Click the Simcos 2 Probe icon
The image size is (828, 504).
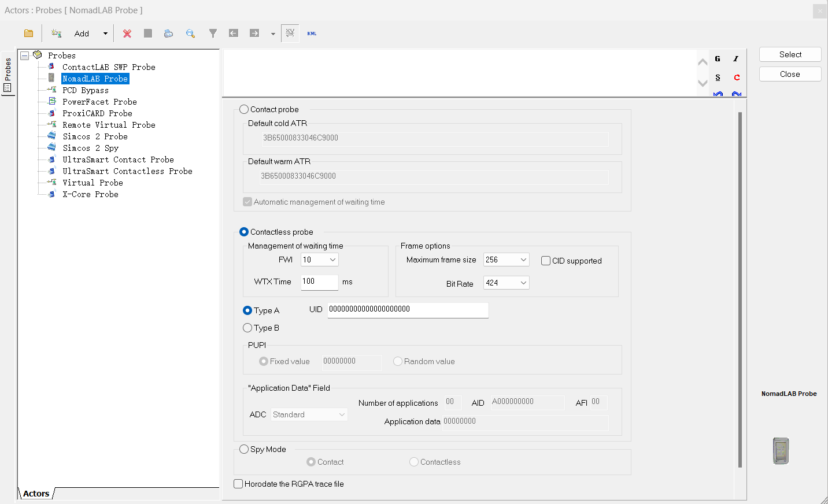coord(52,136)
